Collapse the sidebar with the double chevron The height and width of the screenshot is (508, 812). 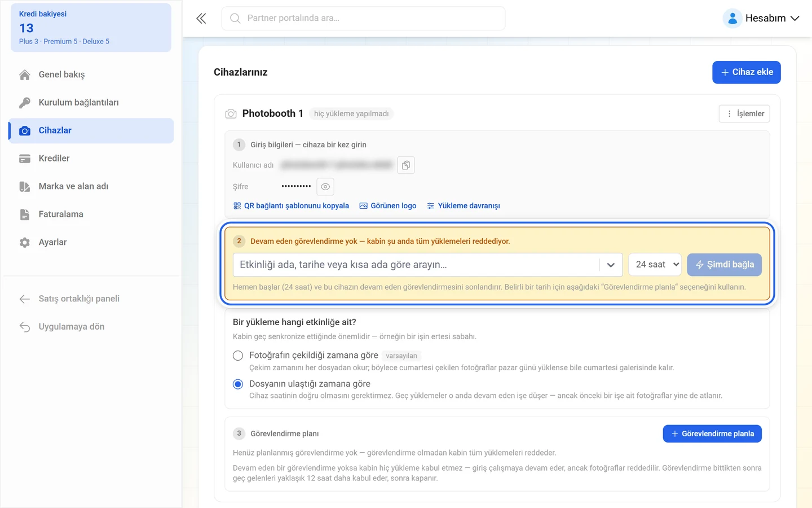pyautogui.click(x=201, y=19)
